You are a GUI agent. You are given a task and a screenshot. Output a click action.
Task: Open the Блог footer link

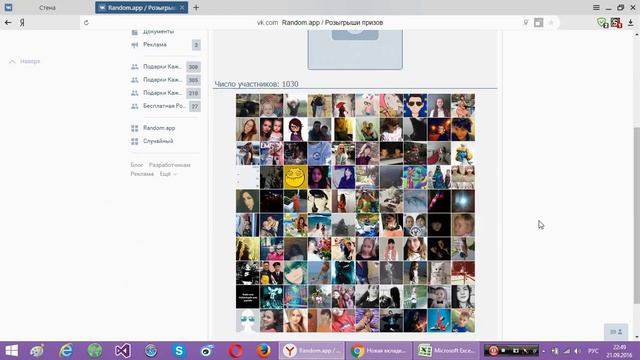(137, 165)
